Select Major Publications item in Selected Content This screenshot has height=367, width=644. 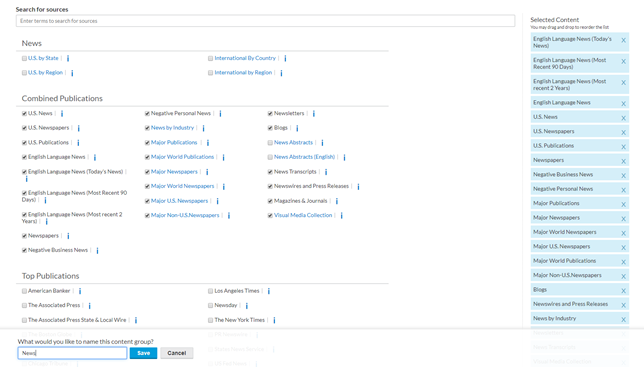580,203
